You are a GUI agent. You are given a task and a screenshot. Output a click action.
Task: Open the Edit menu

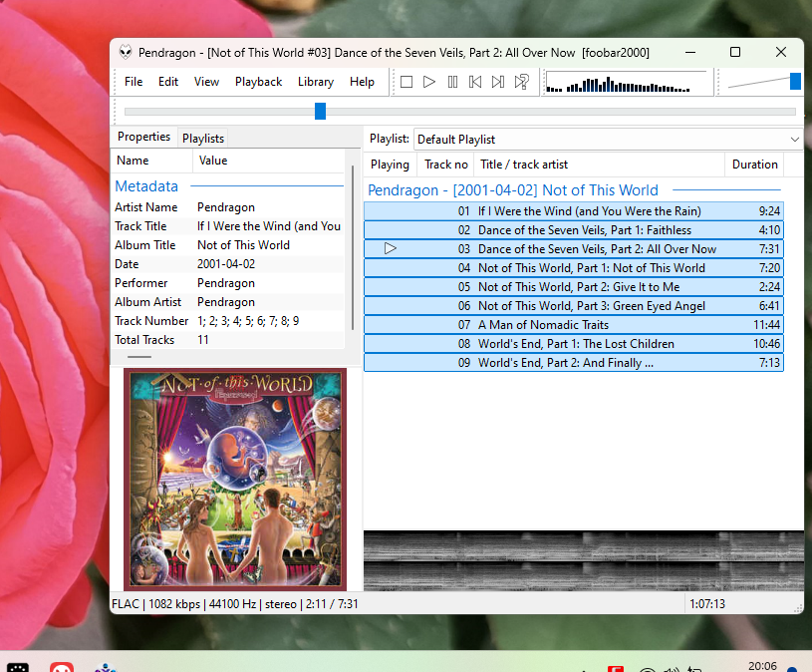coord(168,82)
